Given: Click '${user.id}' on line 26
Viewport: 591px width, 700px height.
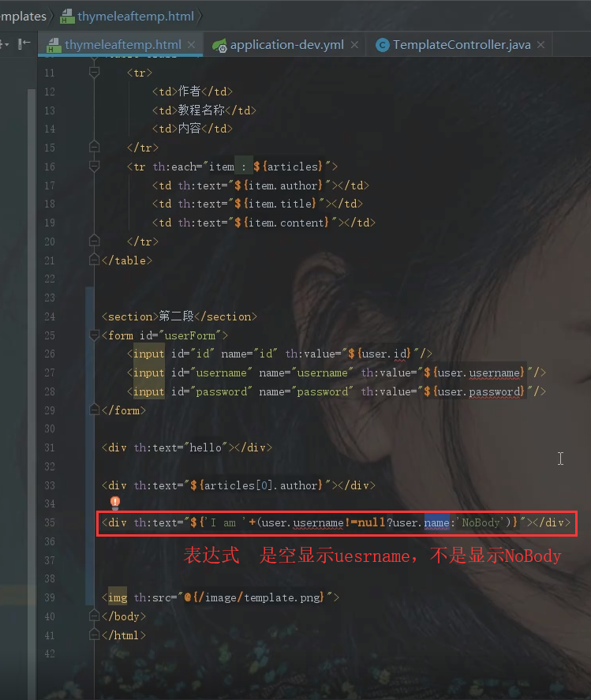Looking at the screenshot, I should click(379, 354).
